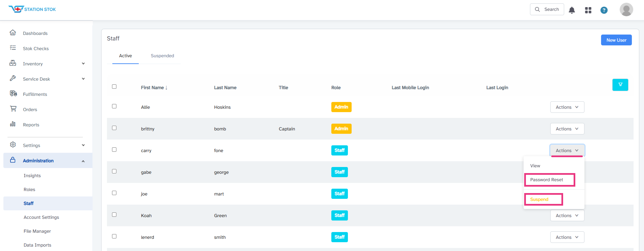Switch to the Suspended tab
This screenshot has width=644, height=251.
click(162, 56)
